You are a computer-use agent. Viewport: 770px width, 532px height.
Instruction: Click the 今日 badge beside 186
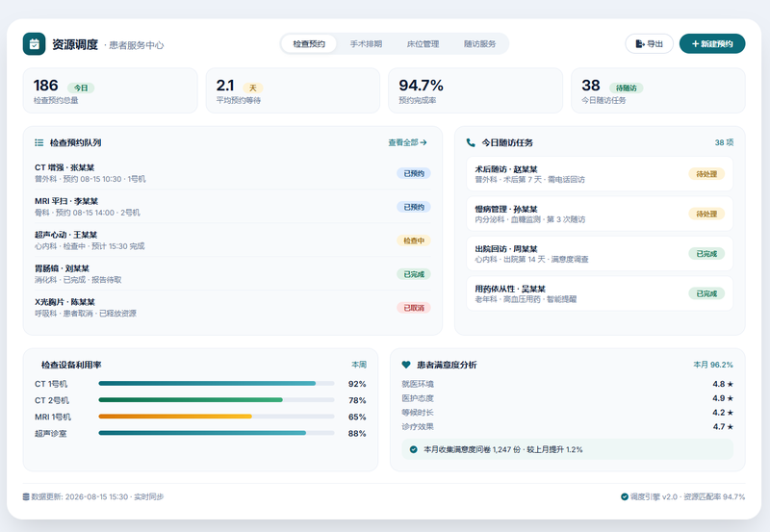point(81,88)
